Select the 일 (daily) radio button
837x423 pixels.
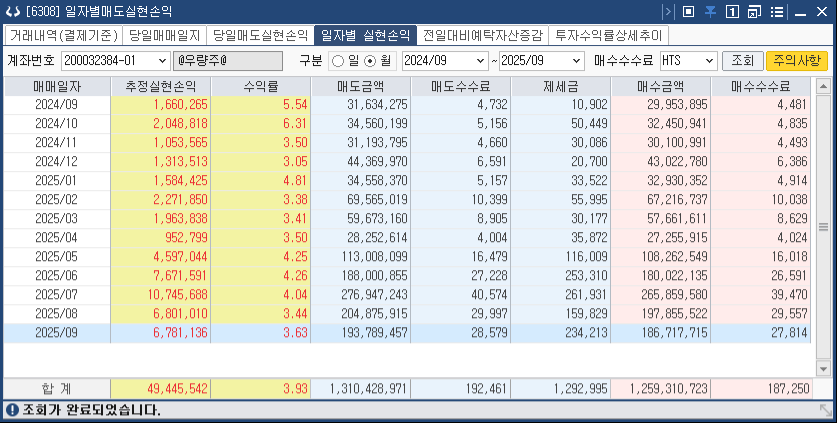pos(338,61)
